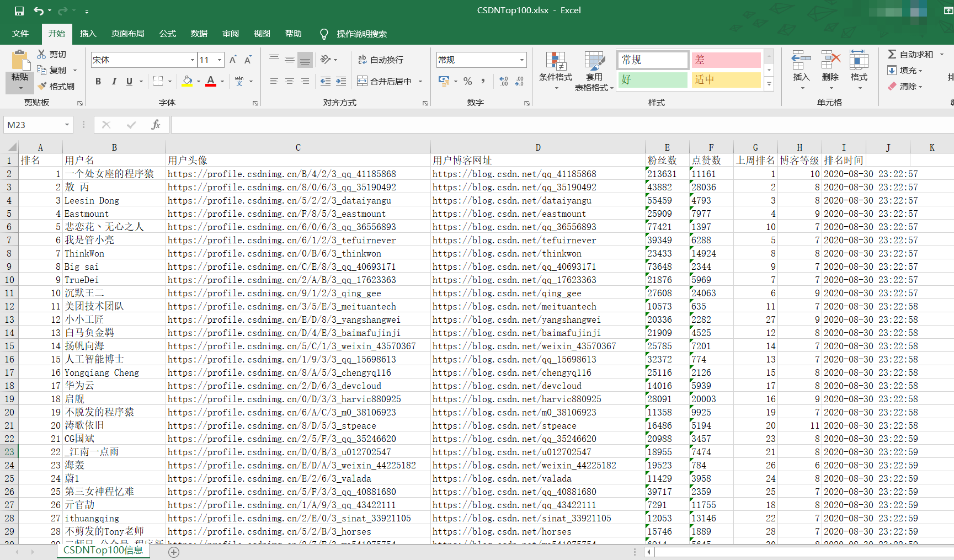Click the Insert cells (插入) icon
Screen dimensions: 954x560
tap(801, 60)
